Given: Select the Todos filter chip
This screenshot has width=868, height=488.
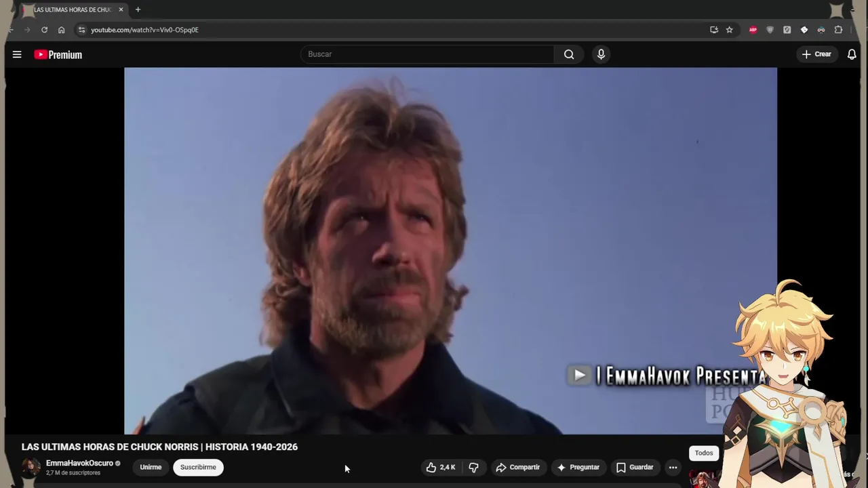Looking at the screenshot, I should click(704, 453).
